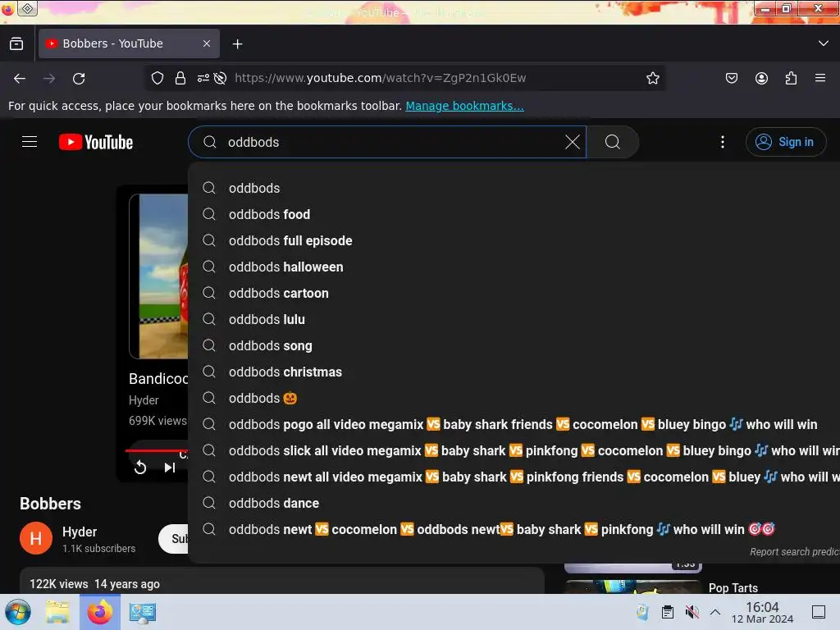The height and width of the screenshot is (630, 840).
Task: Open Firefox tracking protection shield
Action: [x=157, y=78]
